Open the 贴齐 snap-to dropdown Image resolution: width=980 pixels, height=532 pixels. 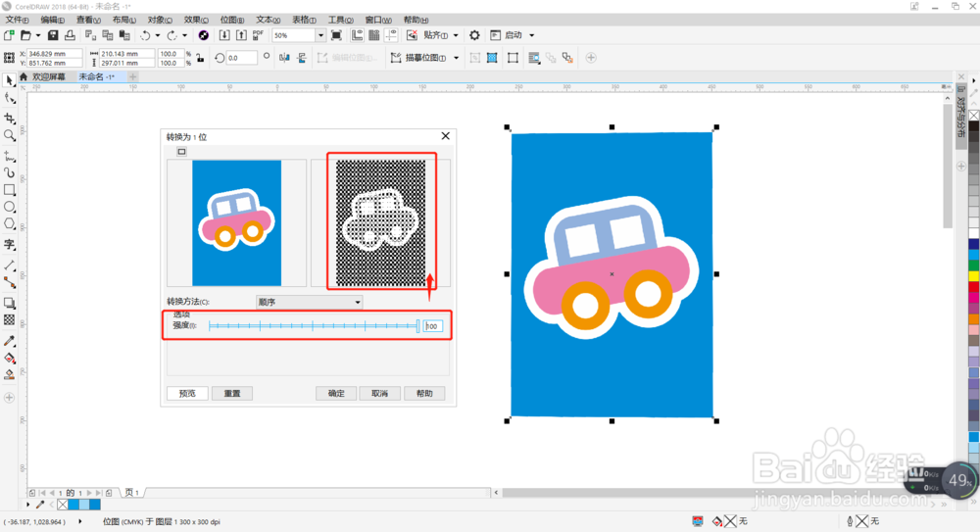tap(456, 35)
